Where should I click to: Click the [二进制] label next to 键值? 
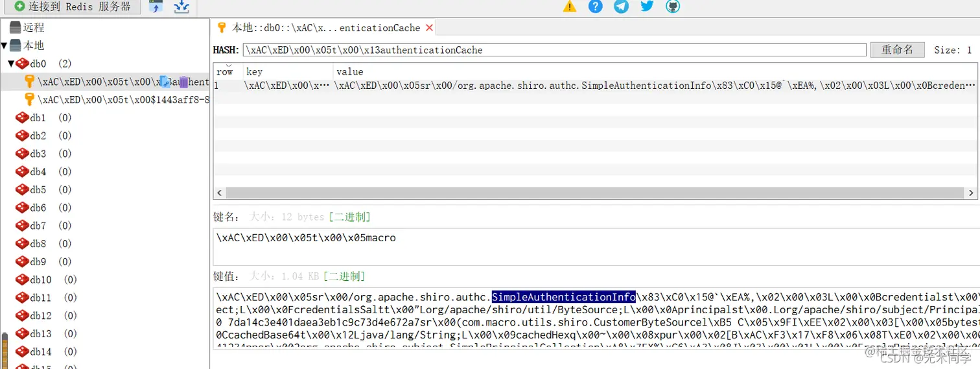click(x=344, y=276)
